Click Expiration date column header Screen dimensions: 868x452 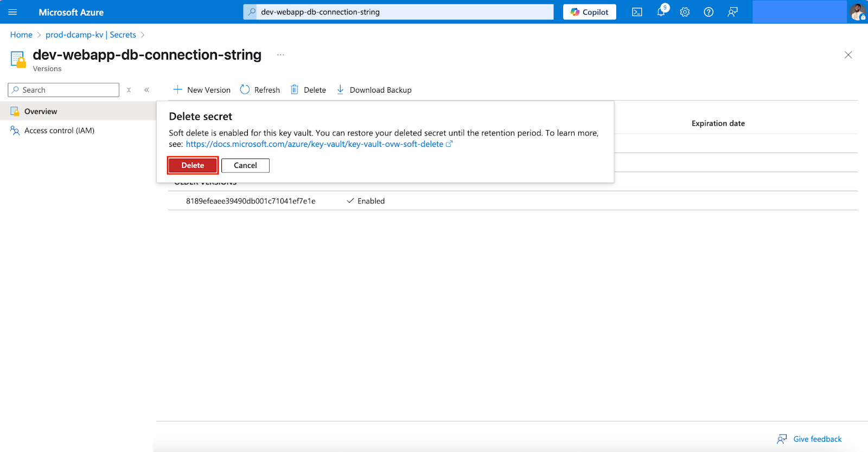point(718,124)
